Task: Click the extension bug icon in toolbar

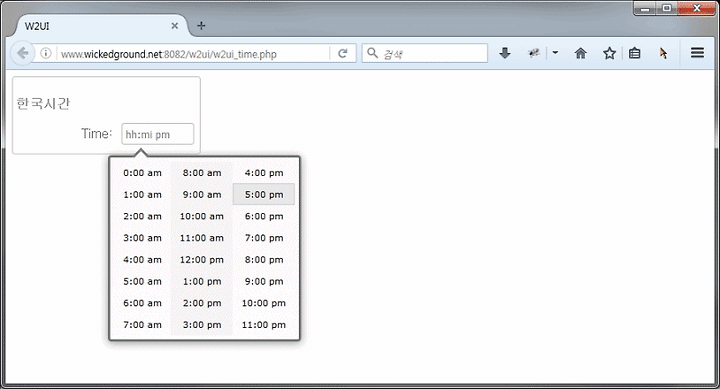Action: point(533,53)
